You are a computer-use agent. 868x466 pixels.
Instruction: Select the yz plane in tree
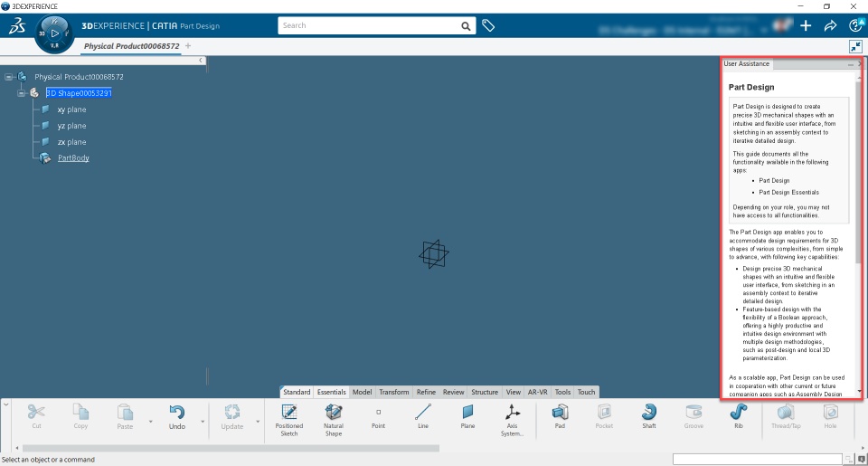coord(71,126)
